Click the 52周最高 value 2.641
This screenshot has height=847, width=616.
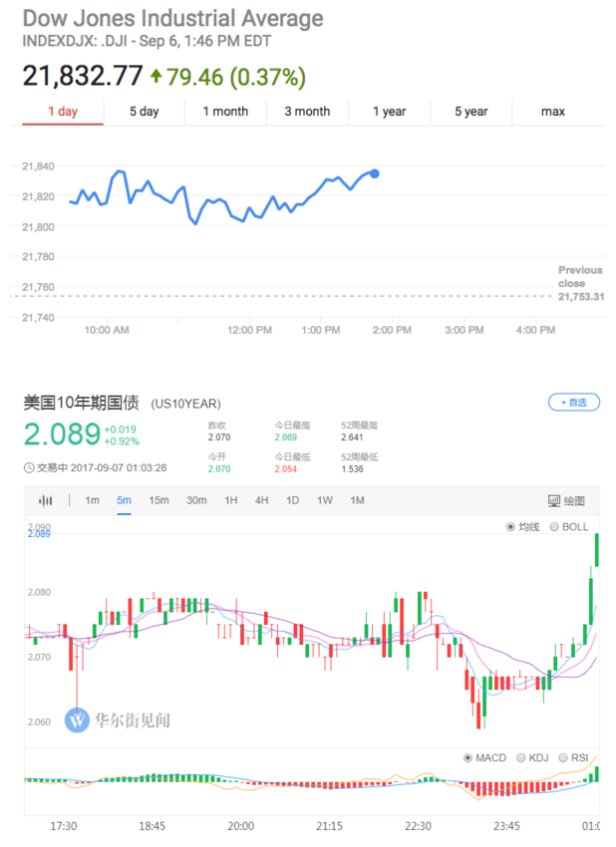[352, 437]
